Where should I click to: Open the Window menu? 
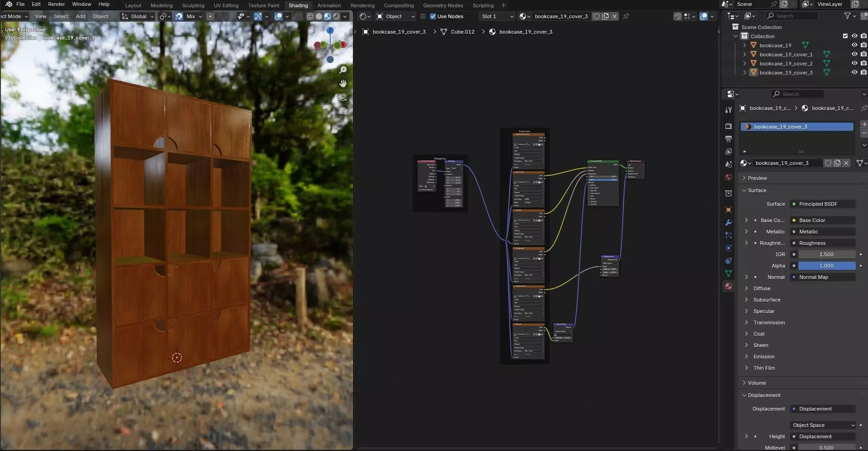[x=82, y=4]
